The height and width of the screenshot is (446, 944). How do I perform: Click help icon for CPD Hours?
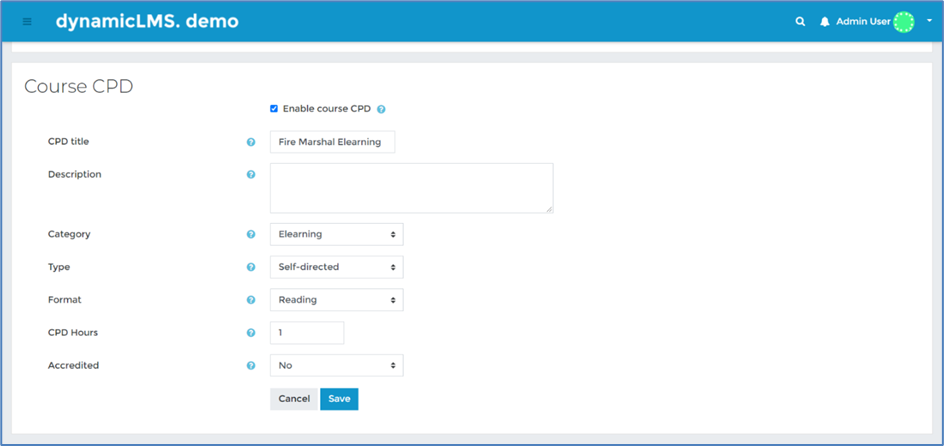pos(251,332)
